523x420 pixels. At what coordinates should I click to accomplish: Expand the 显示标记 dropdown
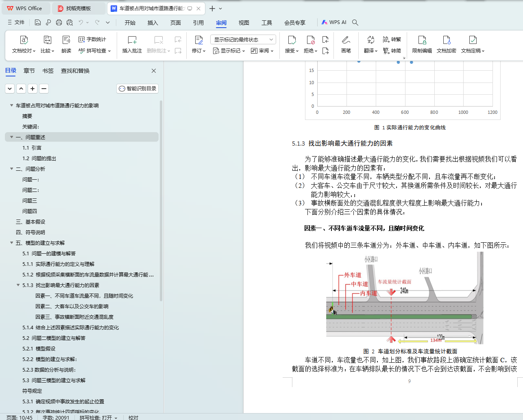pyautogui.click(x=229, y=51)
